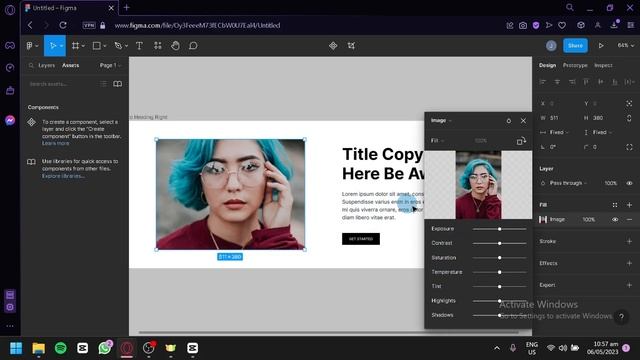Viewport: 640px width, 360px height.
Task: Toggle constrain proportions lock
Action: [629, 118]
